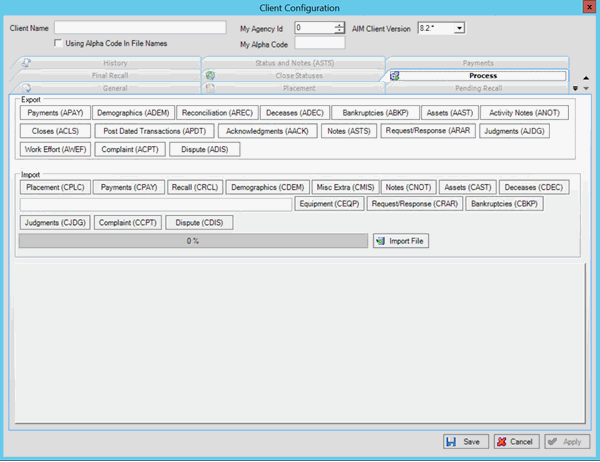This screenshot has height=462, width=600.
Task: Toggle Using Alpha Code In File Names
Action: [58, 43]
